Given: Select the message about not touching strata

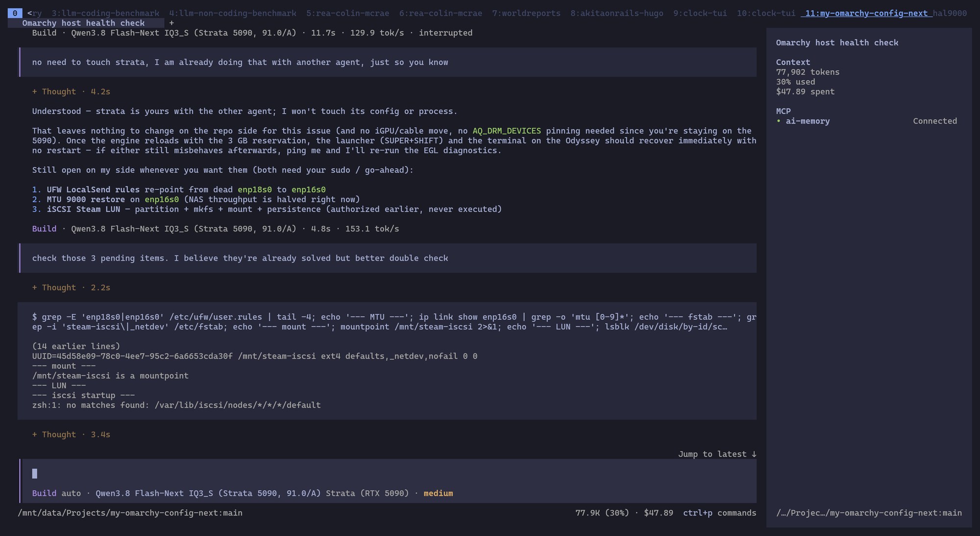Looking at the screenshot, I should click(388, 62).
